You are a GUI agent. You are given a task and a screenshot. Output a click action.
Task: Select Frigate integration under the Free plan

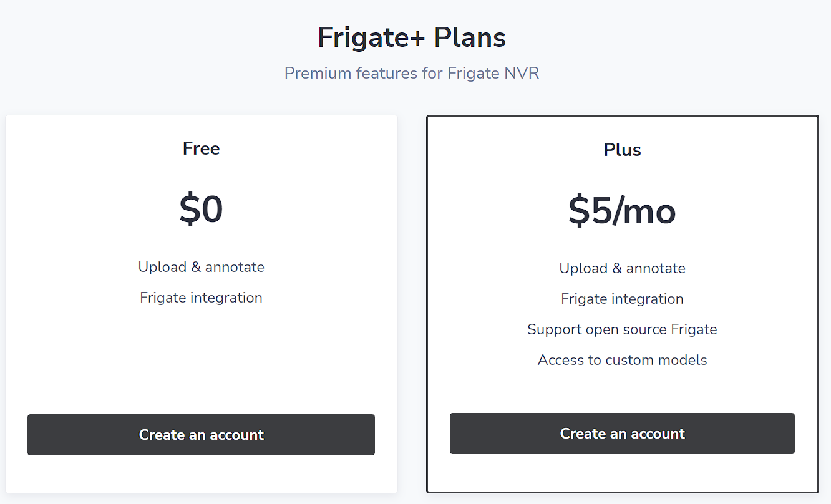tap(201, 298)
